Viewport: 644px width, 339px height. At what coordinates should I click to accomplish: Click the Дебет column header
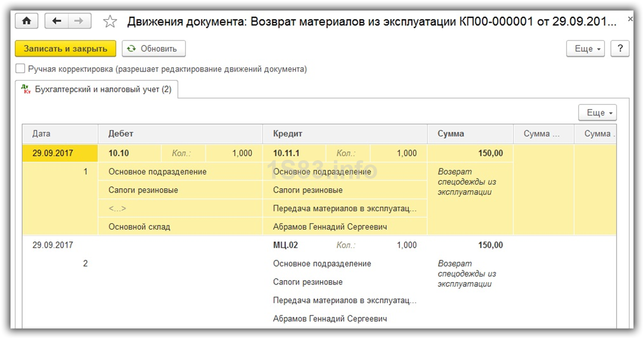pyautogui.click(x=180, y=134)
